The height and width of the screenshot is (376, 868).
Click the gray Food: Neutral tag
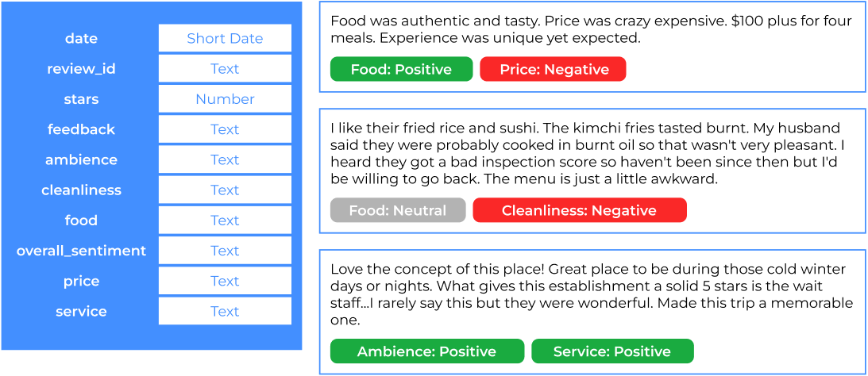click(398, 210)
